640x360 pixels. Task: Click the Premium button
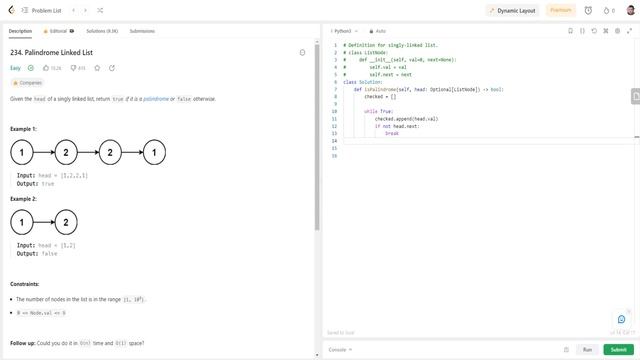tap(560, 10)
